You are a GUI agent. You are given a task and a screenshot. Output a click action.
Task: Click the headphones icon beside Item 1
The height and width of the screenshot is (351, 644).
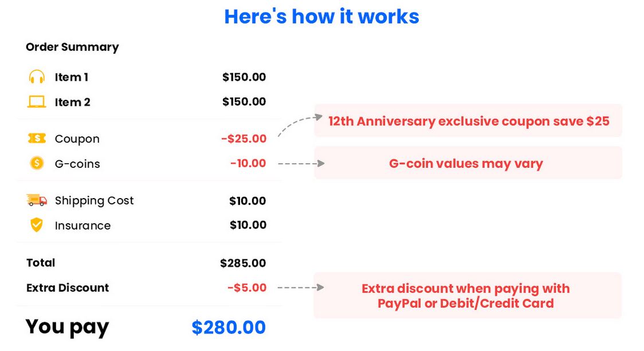(x=37, y=77)
